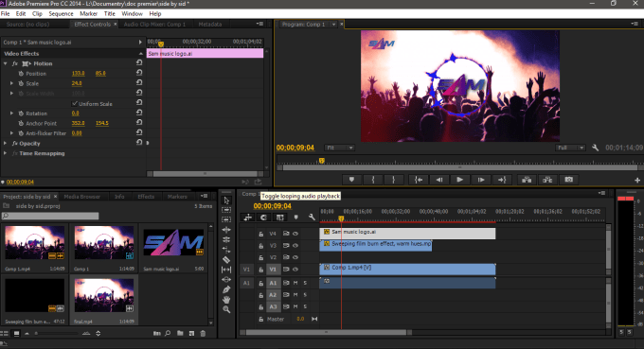The height and width of the screenshot is (349, 644).
Task: Expand the Time Remapping effect
Action: point(6,153)
